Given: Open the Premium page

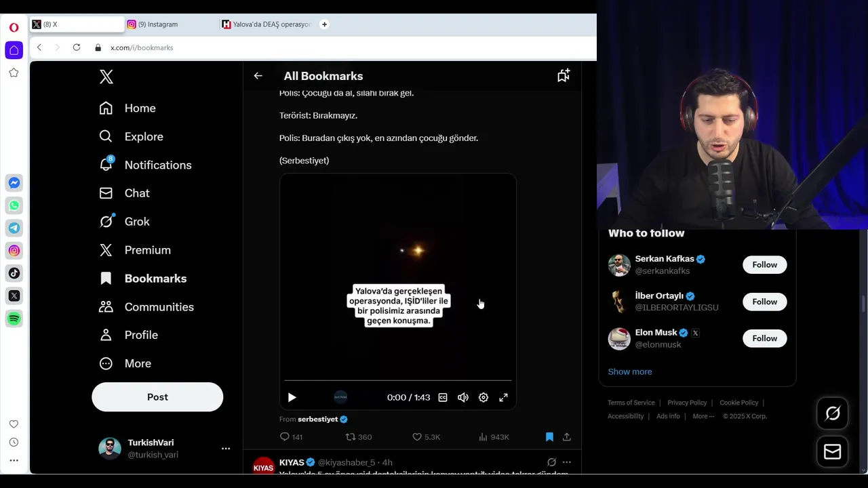Looking at the screenshot, I should tap(135, 250).
